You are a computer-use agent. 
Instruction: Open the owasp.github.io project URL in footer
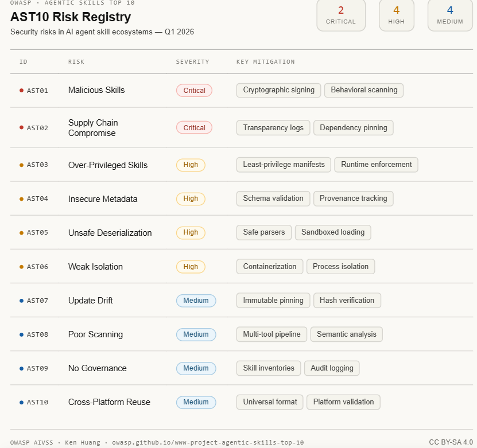pos(208,442)
